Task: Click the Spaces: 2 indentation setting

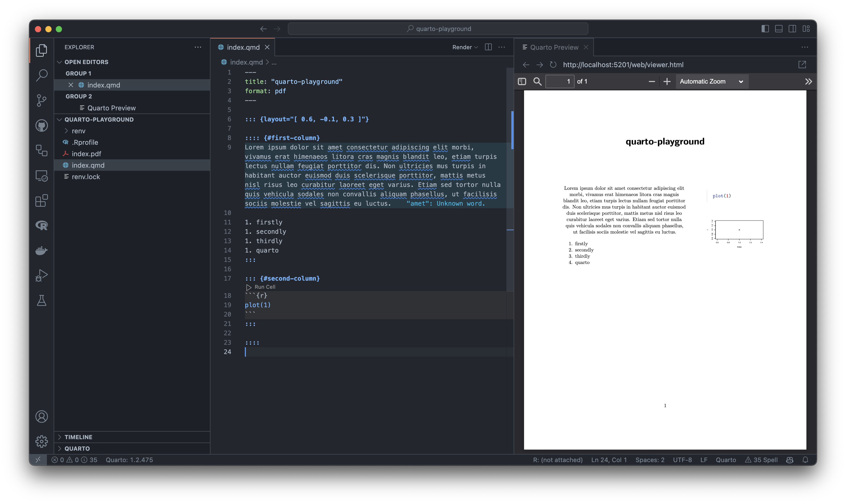Action: [650, 460]
